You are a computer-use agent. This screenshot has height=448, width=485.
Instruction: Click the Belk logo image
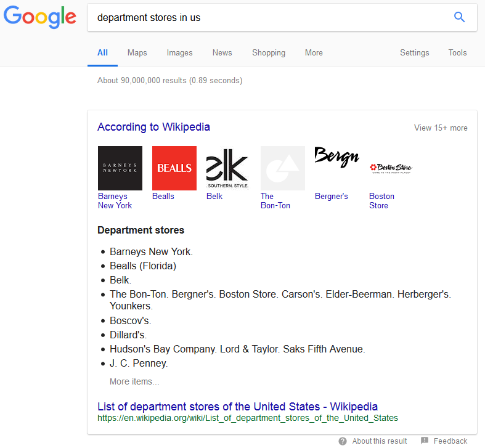[228, 168]
